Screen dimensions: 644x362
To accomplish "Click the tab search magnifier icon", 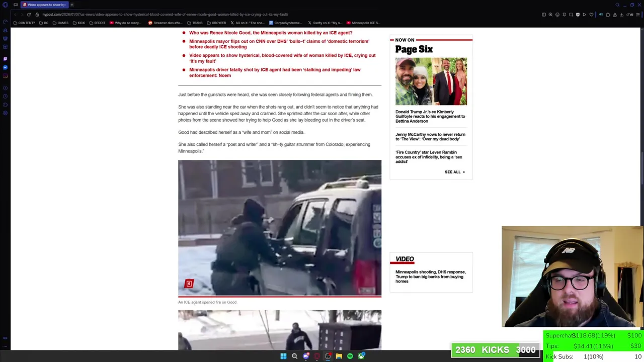I will point(617,5).
